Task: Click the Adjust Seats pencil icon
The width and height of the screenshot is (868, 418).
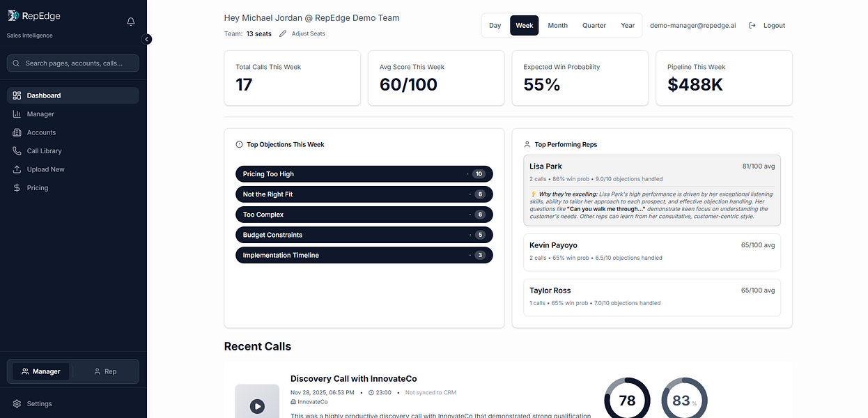Action: click(281, 33)
